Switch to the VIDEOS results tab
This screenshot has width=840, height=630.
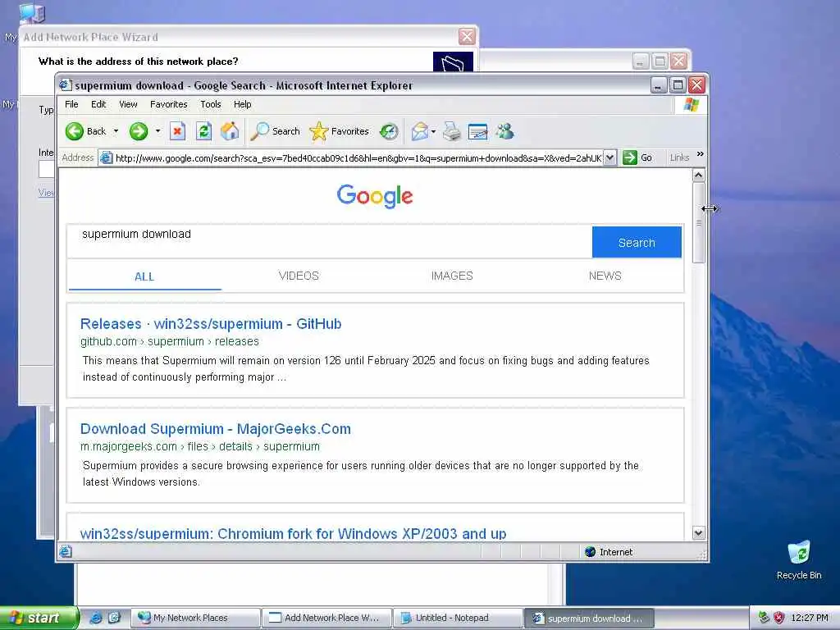[x=299, y=276]
